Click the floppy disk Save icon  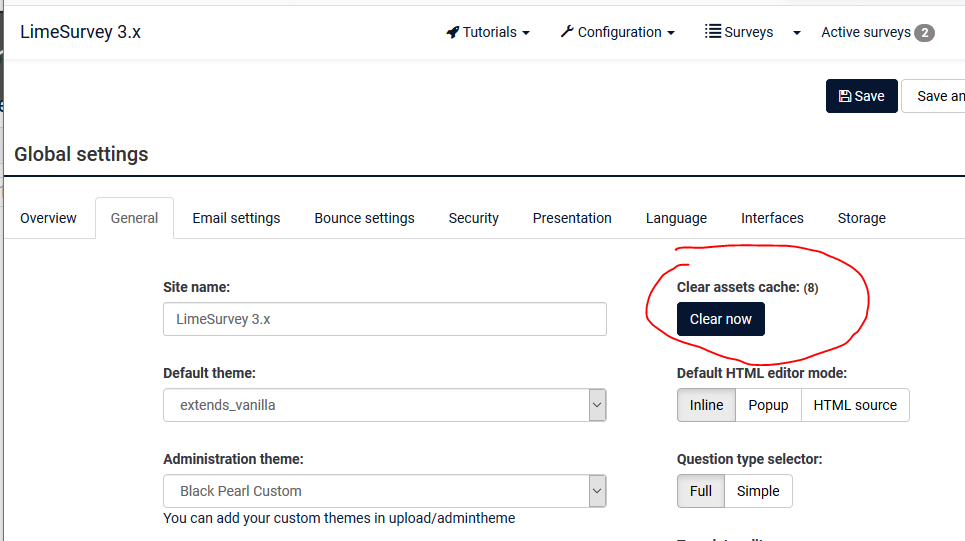click(x=845, y=96)
